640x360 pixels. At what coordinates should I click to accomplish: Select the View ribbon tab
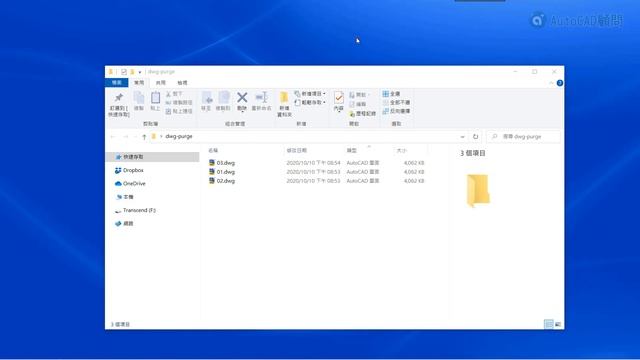pyautogui.click(x=182, y=83)
